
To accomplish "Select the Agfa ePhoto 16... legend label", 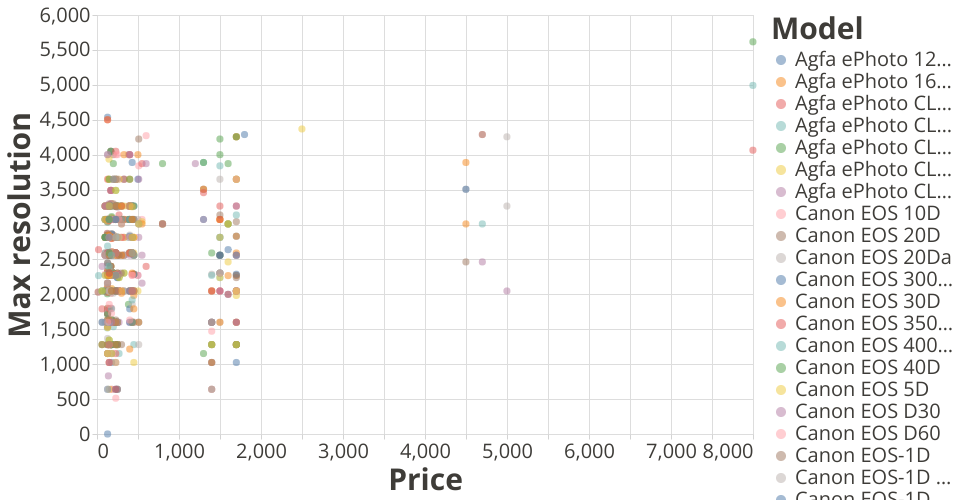I will click(873, 82).
